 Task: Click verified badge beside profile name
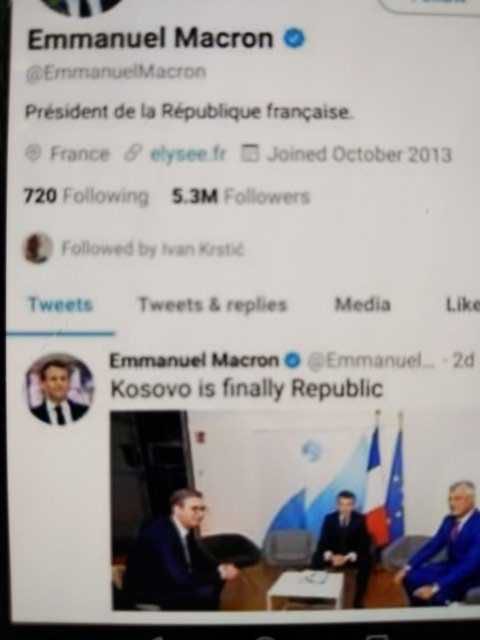tap(294, 38)
